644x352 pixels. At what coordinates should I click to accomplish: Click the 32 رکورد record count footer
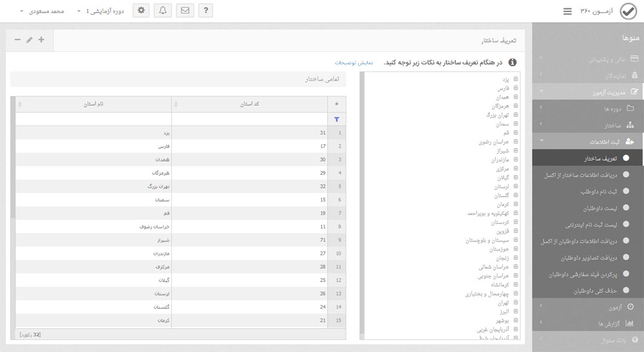[30, 335]
